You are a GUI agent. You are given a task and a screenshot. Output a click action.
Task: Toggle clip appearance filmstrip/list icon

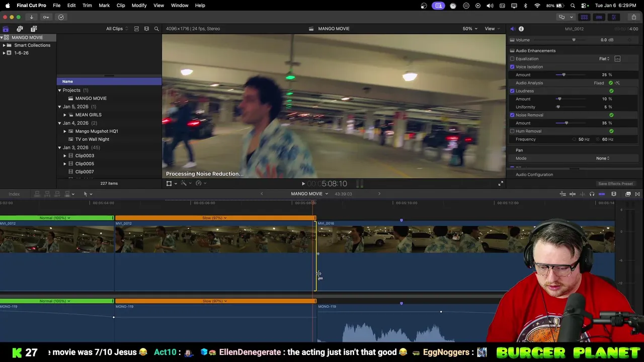point(136,29)
